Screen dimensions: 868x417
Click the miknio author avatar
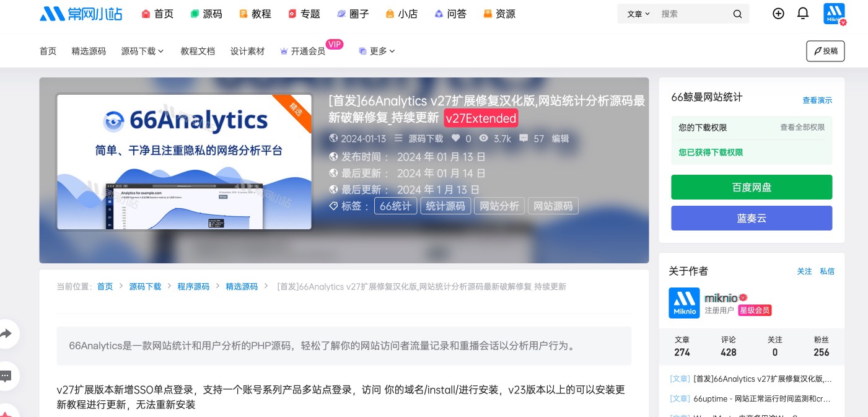[x=684, y=303]
